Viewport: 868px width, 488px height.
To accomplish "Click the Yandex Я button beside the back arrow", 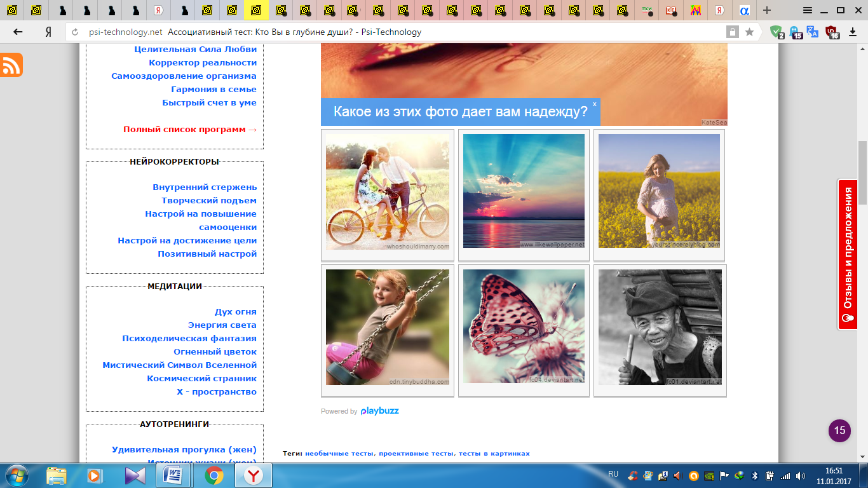I will point(48,32).
